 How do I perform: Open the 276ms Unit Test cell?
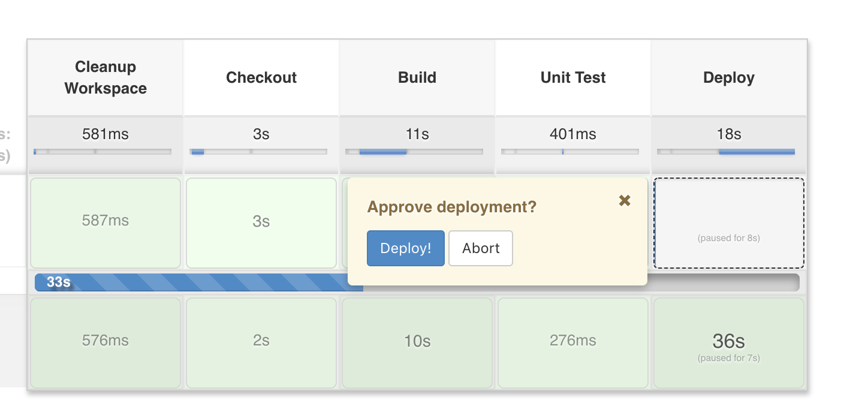573,343
